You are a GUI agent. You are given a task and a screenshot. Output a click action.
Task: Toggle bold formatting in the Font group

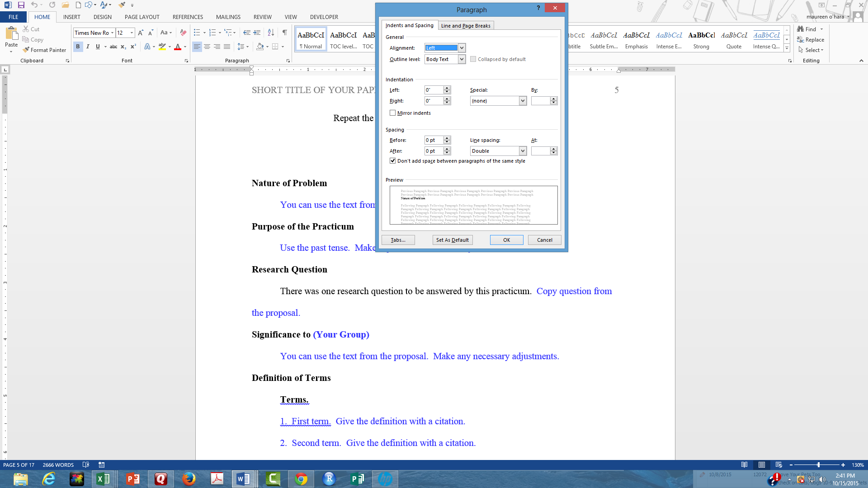78,46
